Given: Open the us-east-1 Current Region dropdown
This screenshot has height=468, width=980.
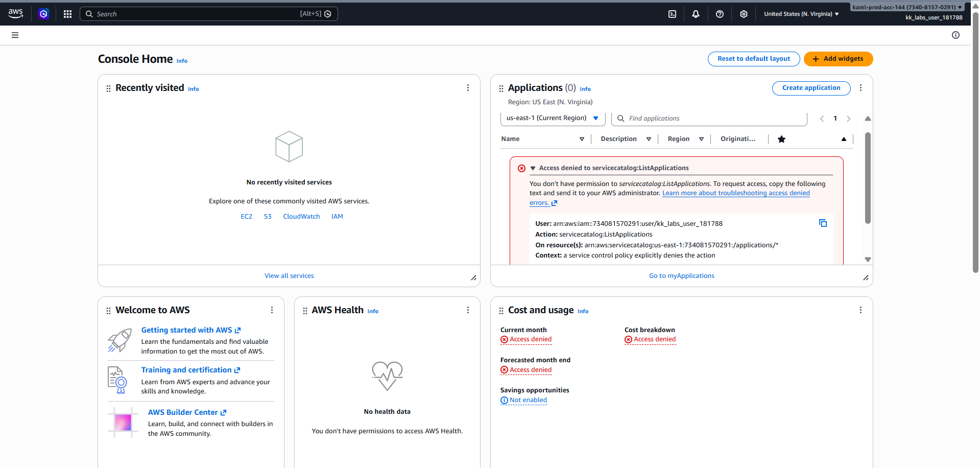Looking at the screenshot, I should click(x=553, y=119).
